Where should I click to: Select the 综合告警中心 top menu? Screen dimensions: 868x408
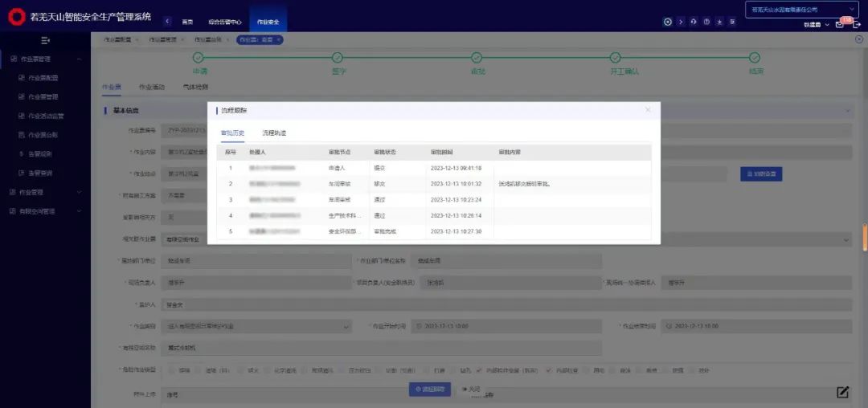point(224,22)
